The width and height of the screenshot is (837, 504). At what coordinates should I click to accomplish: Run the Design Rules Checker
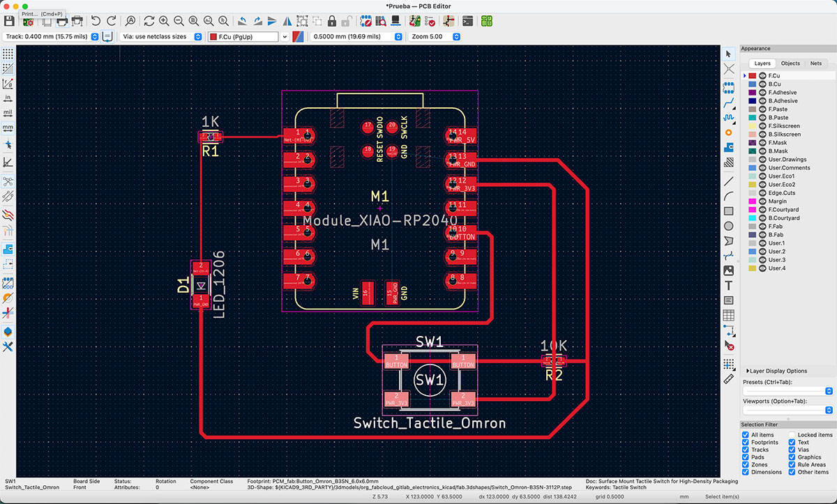(x=429, y=21)
